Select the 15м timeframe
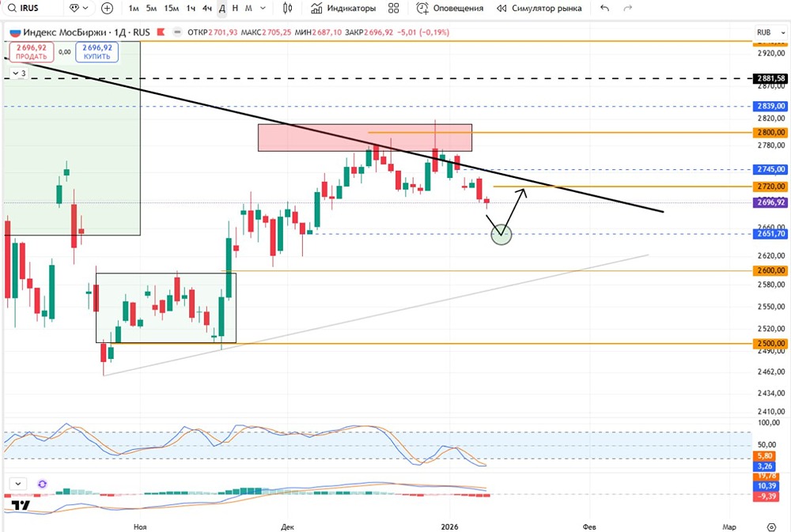 click(x=172, y=8)
